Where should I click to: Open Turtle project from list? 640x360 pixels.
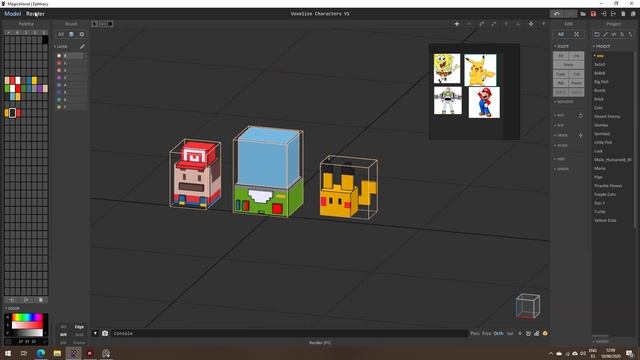pyautogui.click(x=600, y=211)
